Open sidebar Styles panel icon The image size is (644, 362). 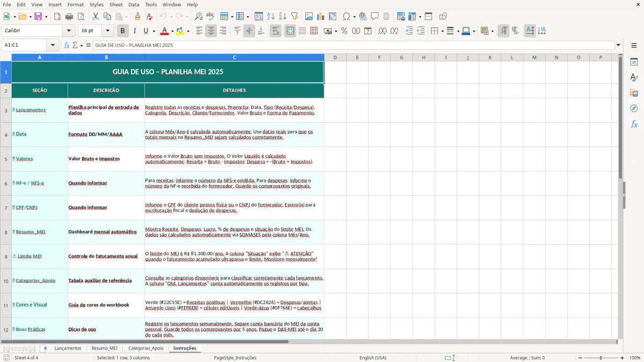[634, 78]
